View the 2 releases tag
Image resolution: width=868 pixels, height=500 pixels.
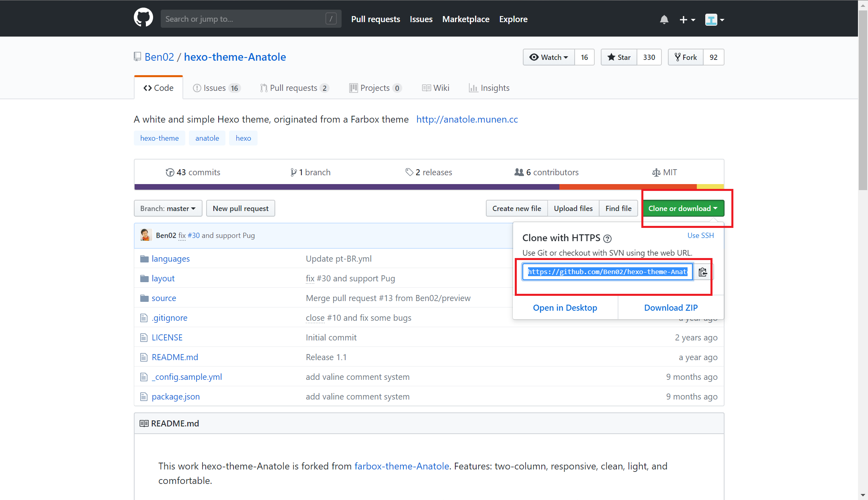(429, 172)
